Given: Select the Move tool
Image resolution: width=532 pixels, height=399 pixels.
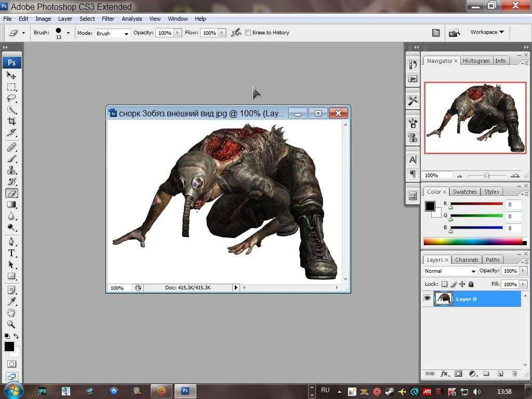Looking at the screenshot, I should [11, 75].
